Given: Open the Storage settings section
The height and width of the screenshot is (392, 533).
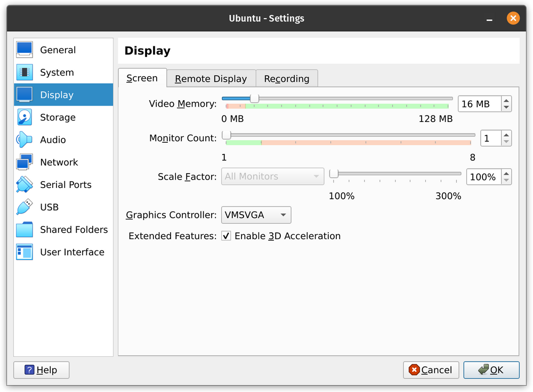Looking at the screenshot, I should [x=59, y=117].
